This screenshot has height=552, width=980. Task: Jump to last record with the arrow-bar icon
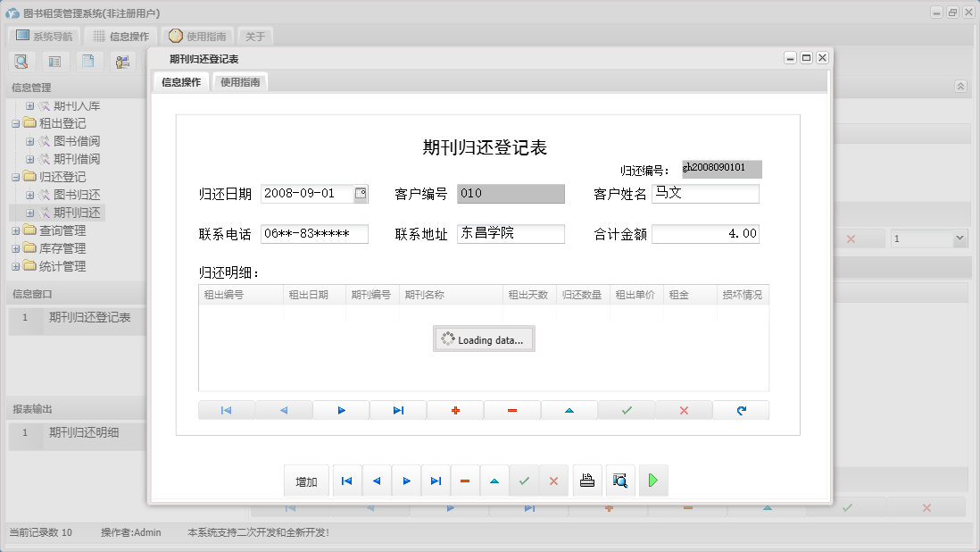pyautogui.click(x=436, y=481)
